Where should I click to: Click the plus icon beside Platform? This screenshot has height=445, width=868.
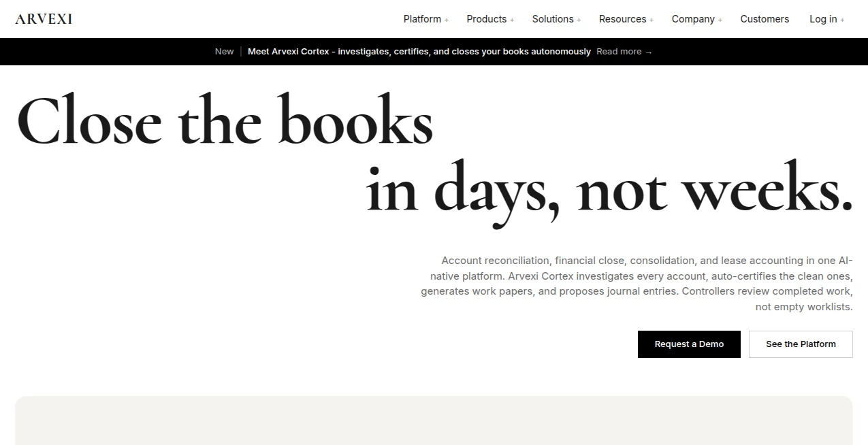tap(447, 20)
